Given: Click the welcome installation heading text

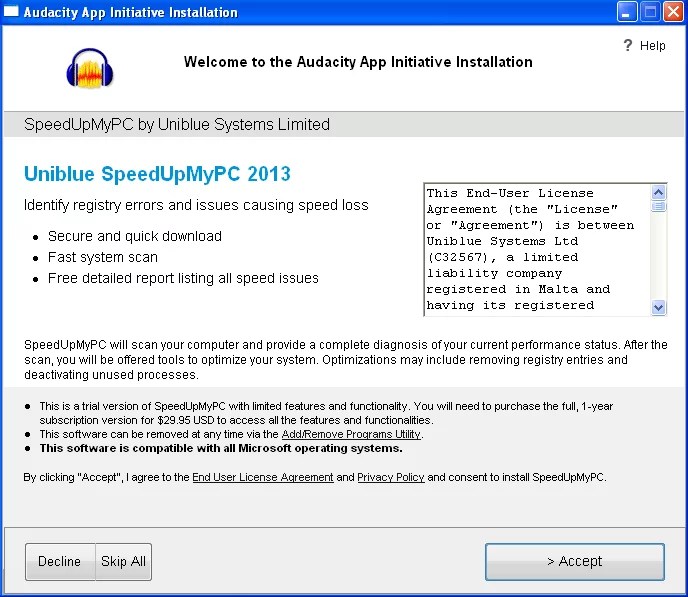Looking at the screenshot, I should click(x=358, y=62).
